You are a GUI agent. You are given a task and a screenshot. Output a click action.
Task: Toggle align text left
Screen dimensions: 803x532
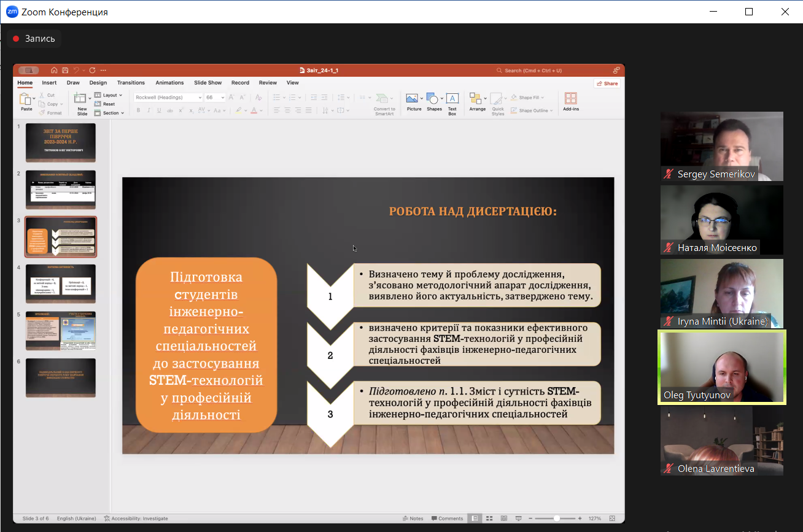[277, 110]
